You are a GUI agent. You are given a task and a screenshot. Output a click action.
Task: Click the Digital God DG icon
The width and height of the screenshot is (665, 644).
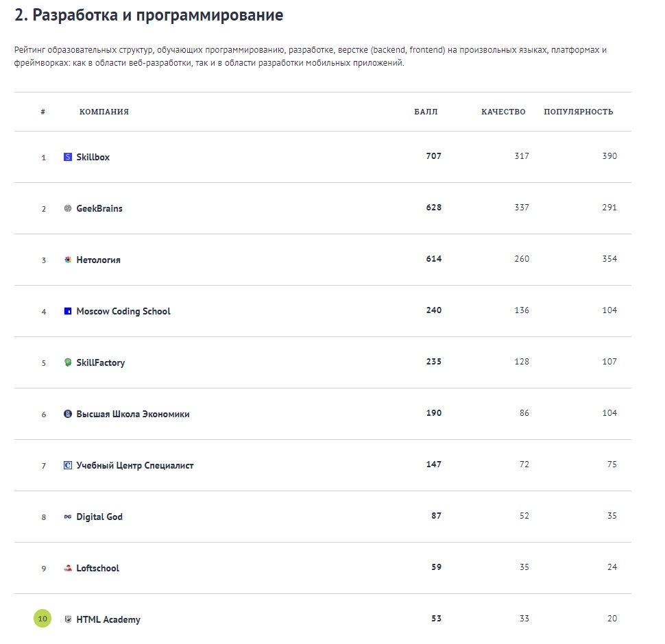coord(68,517)
